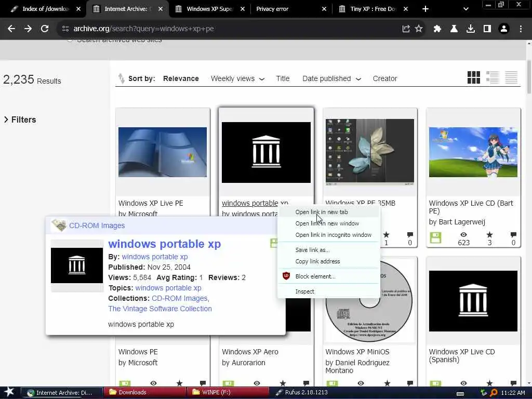Close the Tiny XP tab
Screen dimensions: 532x399
[x=406, y=9]
